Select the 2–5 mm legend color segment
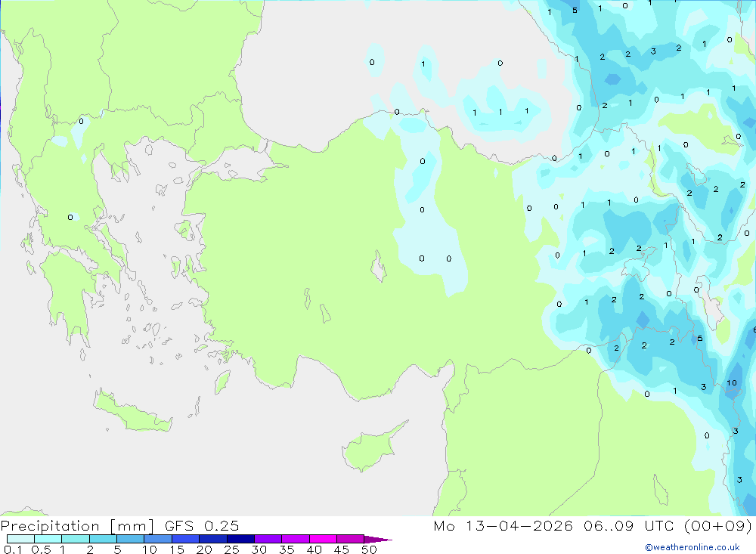This screenshot has width=756, height=554. coord(103,539)
